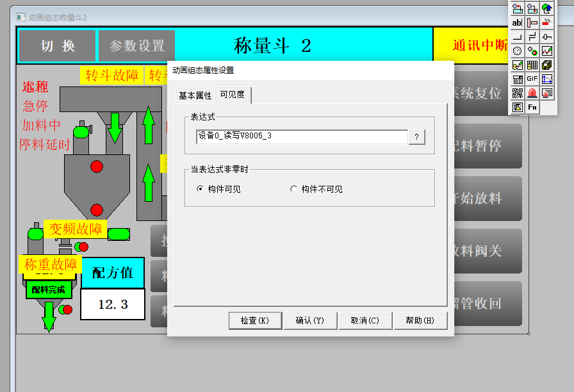Select the Fn function tool
This screenshot has width=574, height=392.
[x=532, y=107]
